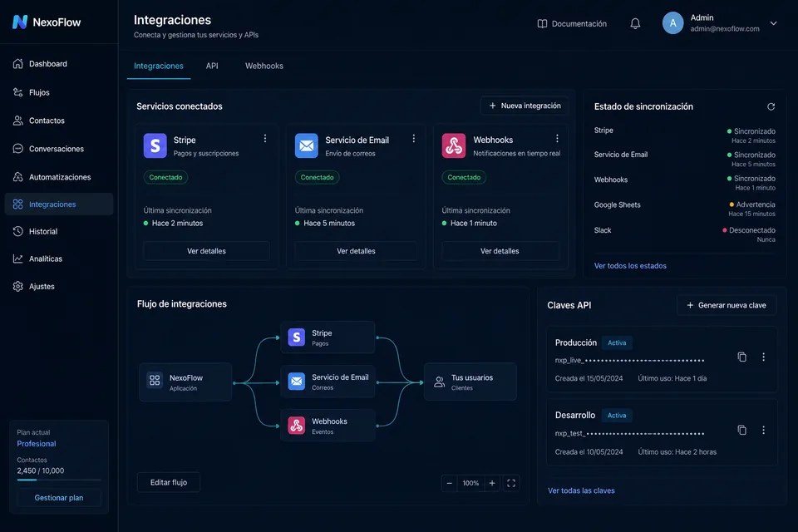
Task: Click the email envelope icon in connected services
Action: click(307, 145)
